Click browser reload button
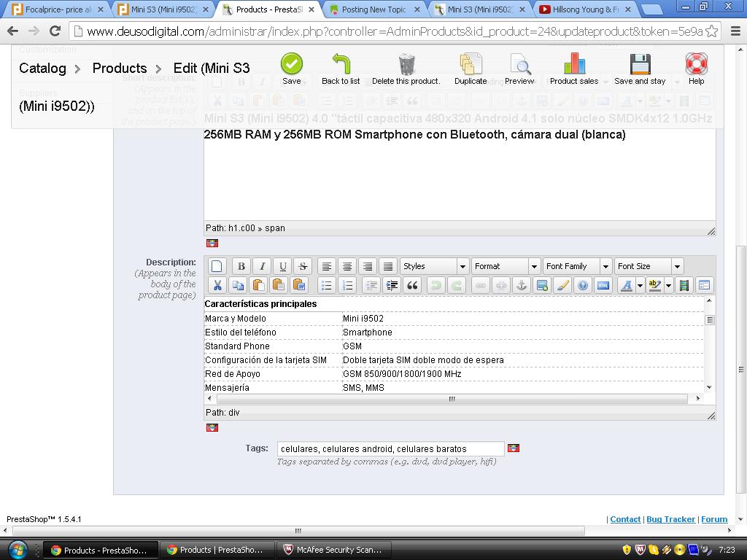Viewport: 747px width, 560px height. (55, 31)
